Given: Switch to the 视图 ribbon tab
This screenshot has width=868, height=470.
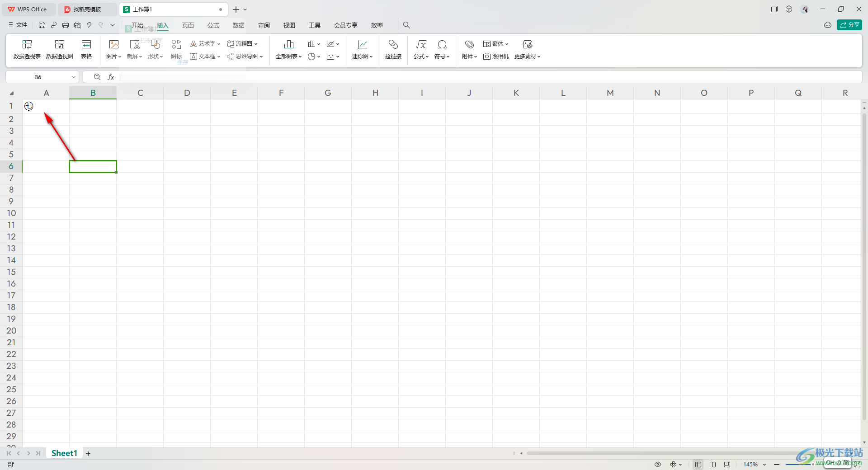Looking at the screenshot, I should [x=289, y=25].
